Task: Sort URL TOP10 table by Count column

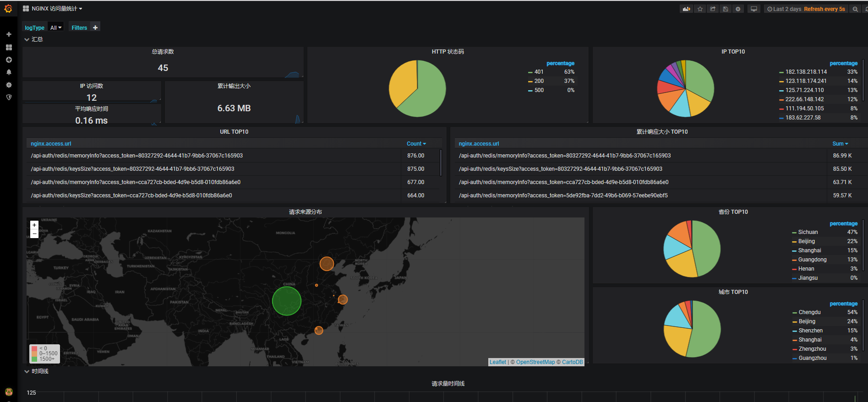Action: [416, 144]
